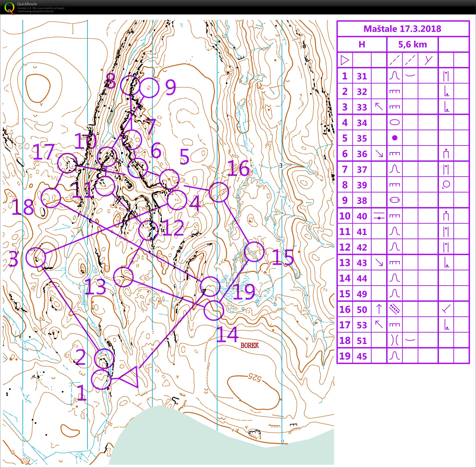Click the up arrow symbol in row 16
The height and width of the screenshot is (468, 476).
click(x=379, y=309)
